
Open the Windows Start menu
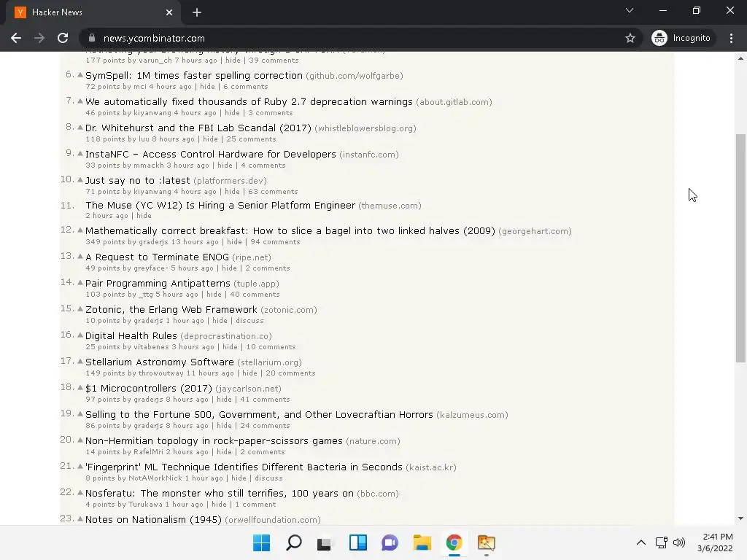click(x=261, y=542)
